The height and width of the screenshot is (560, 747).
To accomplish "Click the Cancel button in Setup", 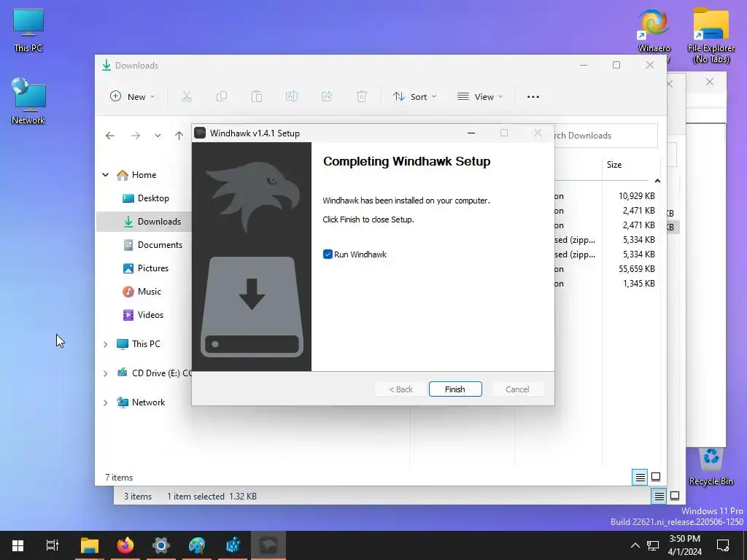I will pyautogui.click(x=517, y=389).
